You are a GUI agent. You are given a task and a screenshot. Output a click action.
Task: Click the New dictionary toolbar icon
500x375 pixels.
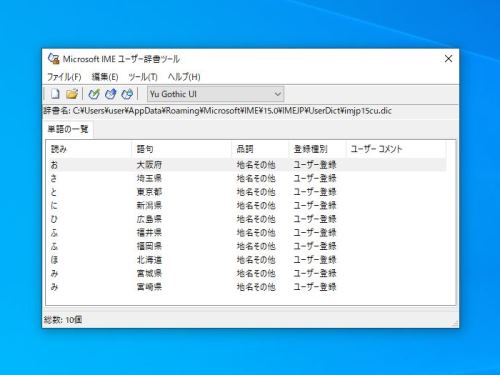click(x=55, y=94)
